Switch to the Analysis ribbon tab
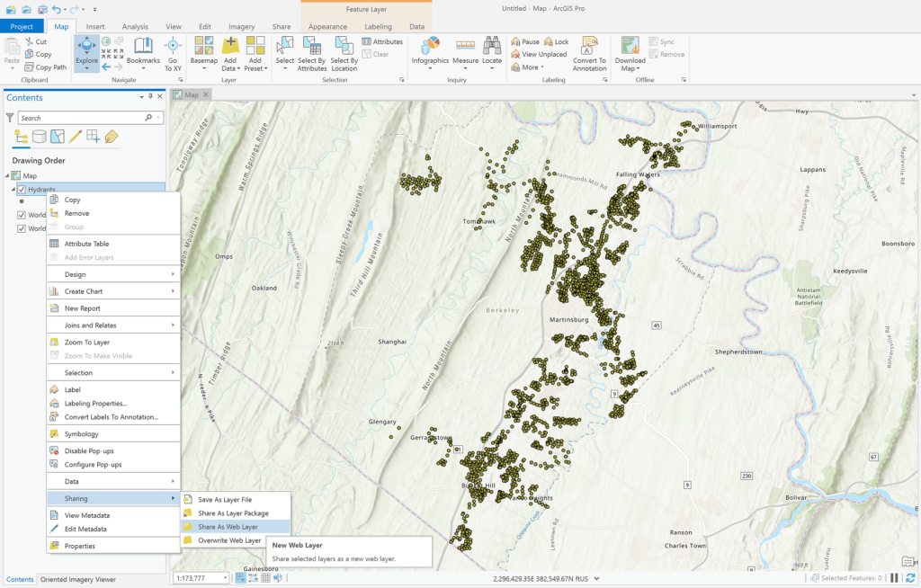Viewport: 921px width, 588px height. (135, 27)
